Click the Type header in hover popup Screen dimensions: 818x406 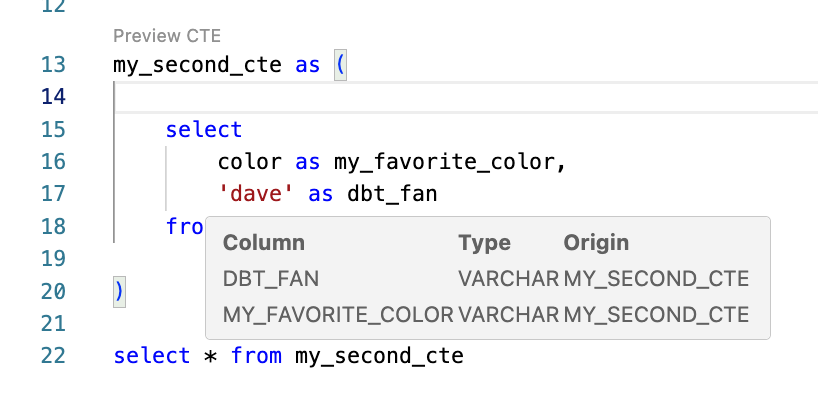click(484, 243)
